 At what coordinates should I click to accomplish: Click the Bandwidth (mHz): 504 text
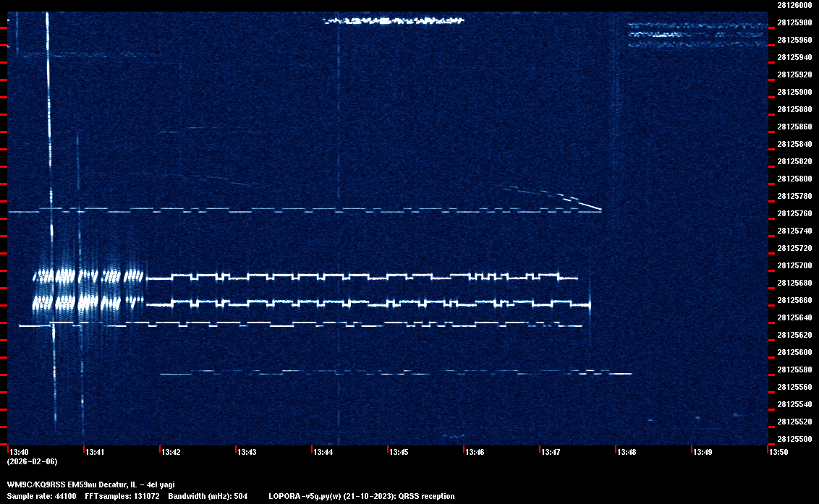click(208, 496)
